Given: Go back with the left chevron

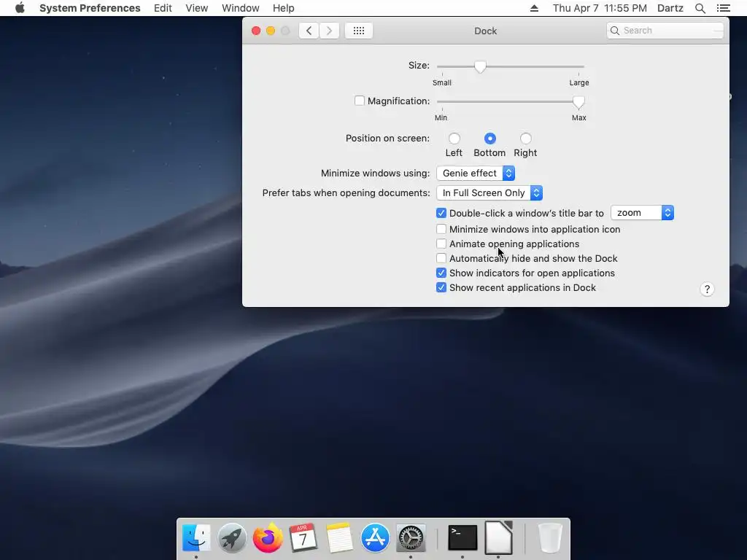Looking at the screenshot, I should tap(309, 31).
